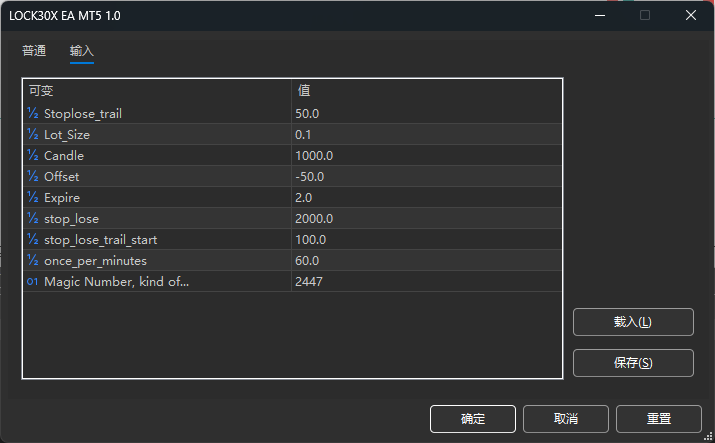Edit once_per_minutes value 60.0
This screenshot has height=443, width=715.
click(426, 260)
